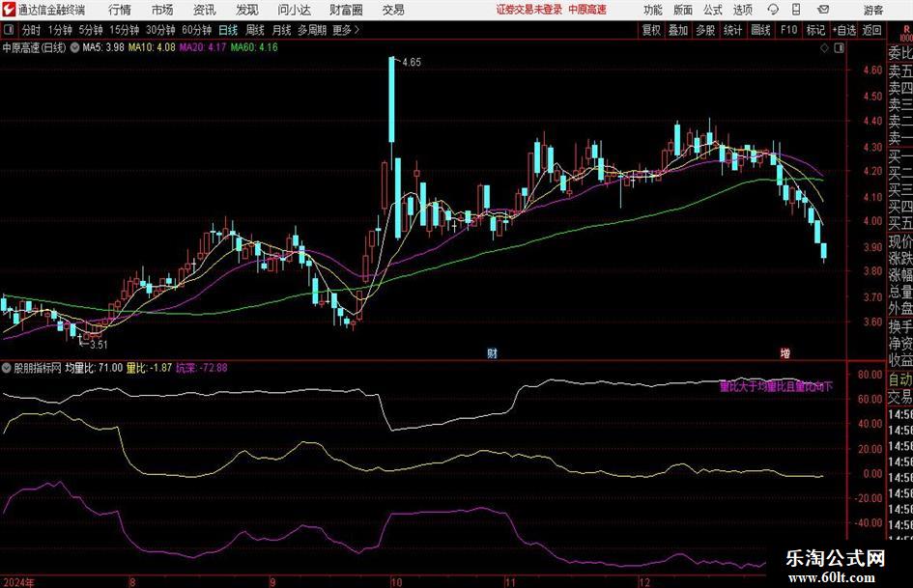
Task: Switch to 30分钟 chart period
Action: (160, 30)
